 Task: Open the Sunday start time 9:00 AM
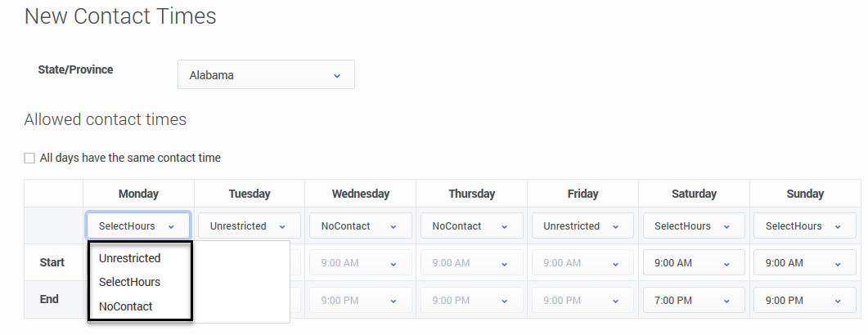(804, 263)
